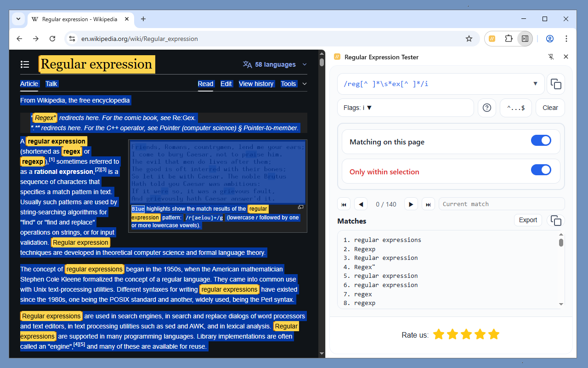Jump to the first match
The height and width of the screenshot is (368, 588).
(343, 204)
